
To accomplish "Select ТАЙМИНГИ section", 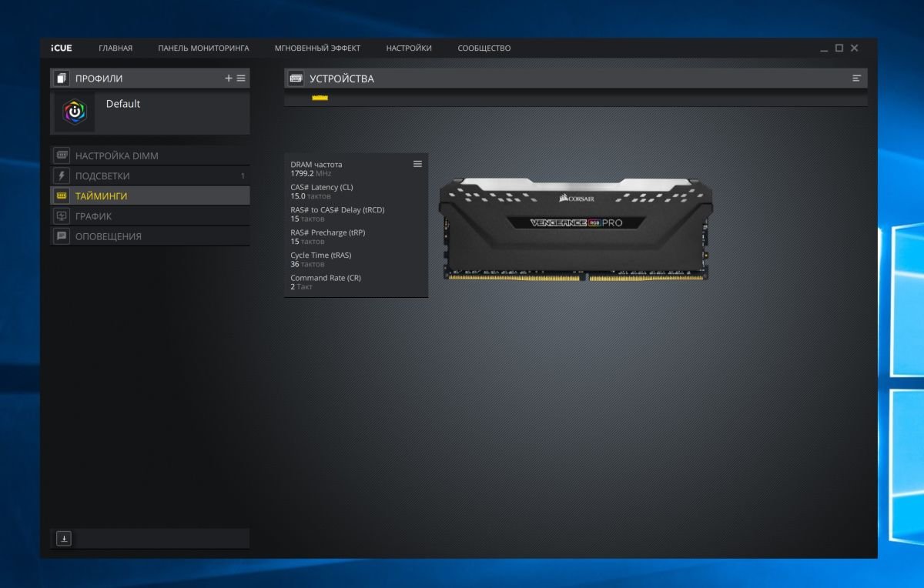I will [x=150, y=195].
